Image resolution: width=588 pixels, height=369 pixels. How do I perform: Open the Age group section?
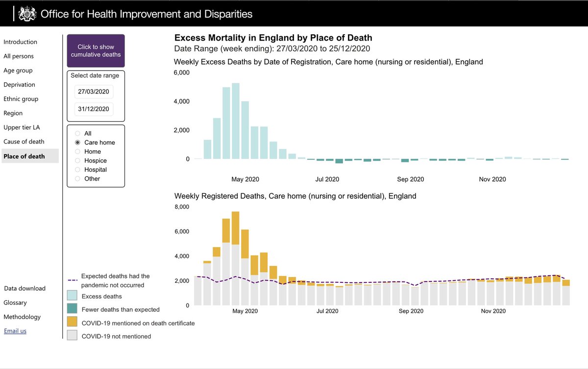click(18, 70)
